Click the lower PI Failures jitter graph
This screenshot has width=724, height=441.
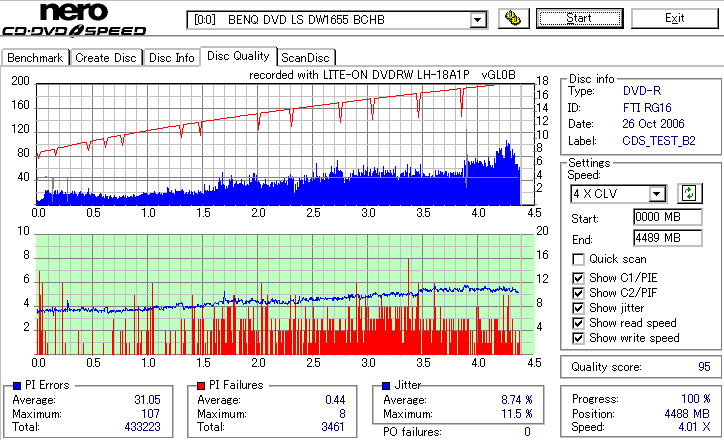point(285,294)
